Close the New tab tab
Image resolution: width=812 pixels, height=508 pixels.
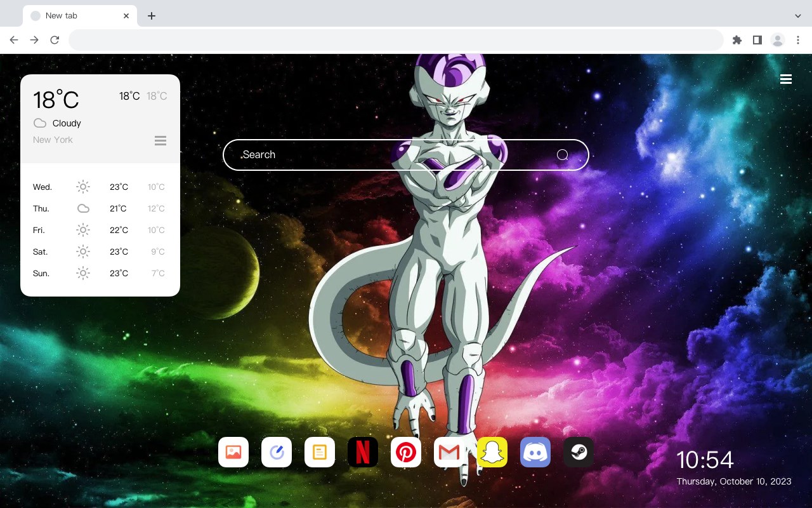(x=126, y=16)
